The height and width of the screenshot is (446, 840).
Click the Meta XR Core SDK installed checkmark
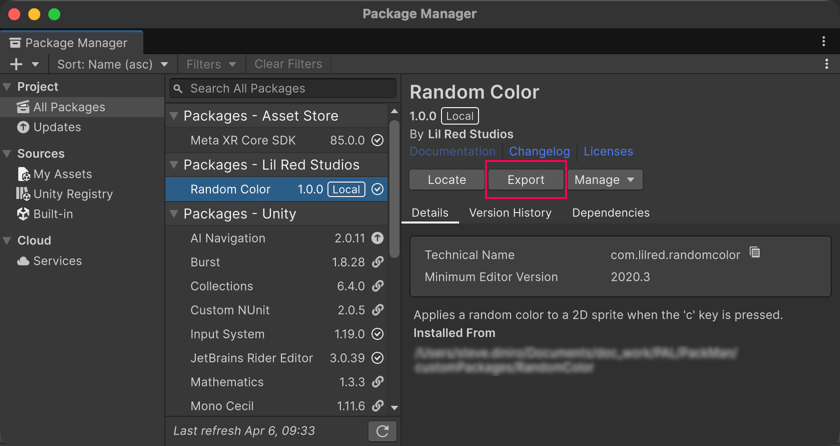point(378,140)
